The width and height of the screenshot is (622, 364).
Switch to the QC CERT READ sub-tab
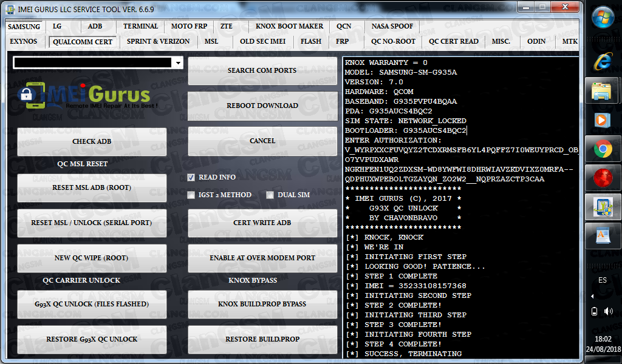[453, 41]
